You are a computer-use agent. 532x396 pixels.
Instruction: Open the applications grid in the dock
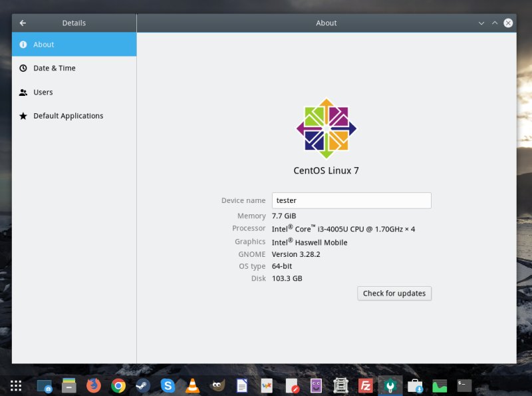tap(16, 385)
